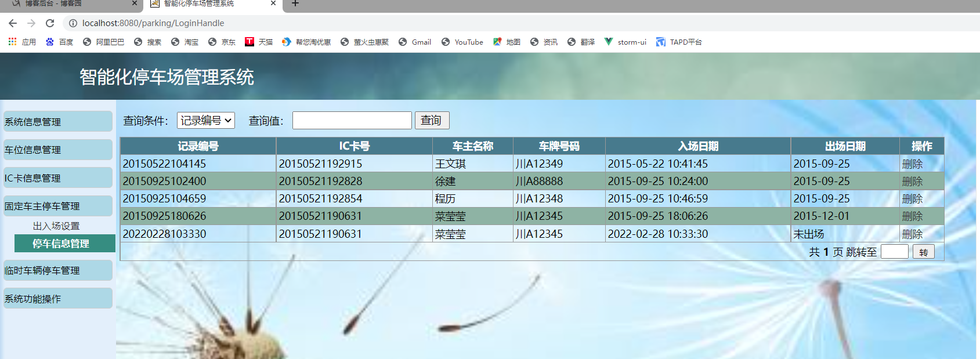Click the IC卡号 column header
The width and height of the screenshot is (980, 359).
pyautogui.click(x=355, y=146)
